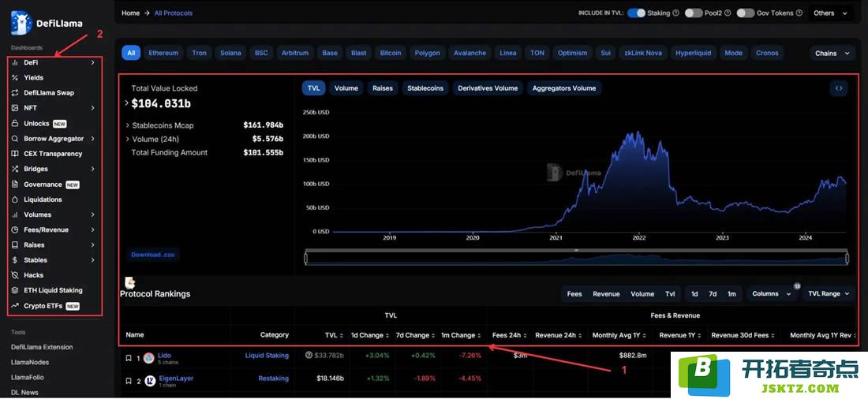Screen dimensions: 868x399
Task: Click the DeFi bar chart sidebar icon
Action: coord(15,62)
